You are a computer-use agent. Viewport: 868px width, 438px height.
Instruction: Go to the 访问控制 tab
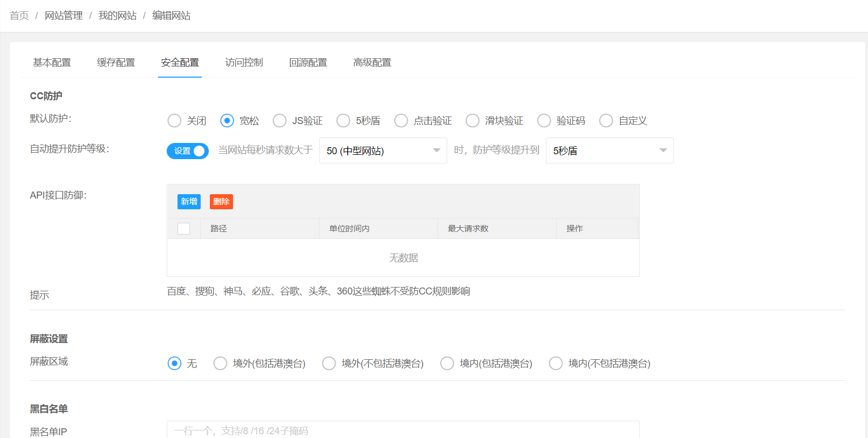click(244, 63)
